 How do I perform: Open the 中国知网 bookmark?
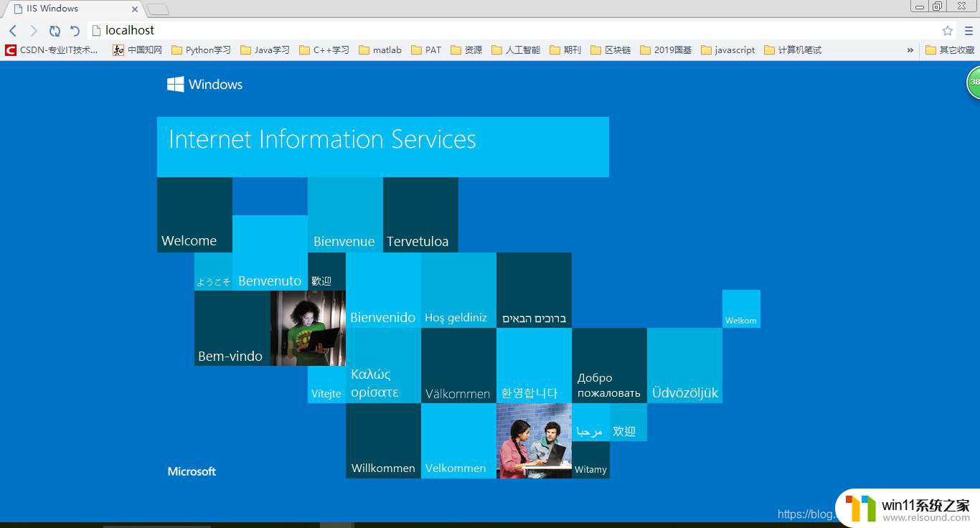138,50
